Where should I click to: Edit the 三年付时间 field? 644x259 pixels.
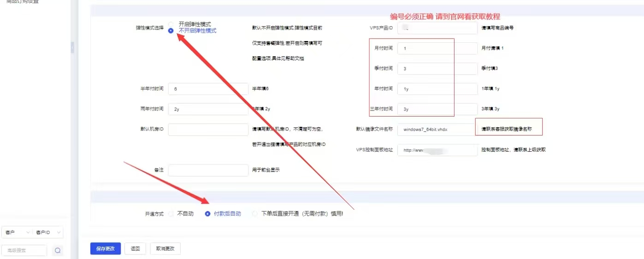tap(437, 109)
